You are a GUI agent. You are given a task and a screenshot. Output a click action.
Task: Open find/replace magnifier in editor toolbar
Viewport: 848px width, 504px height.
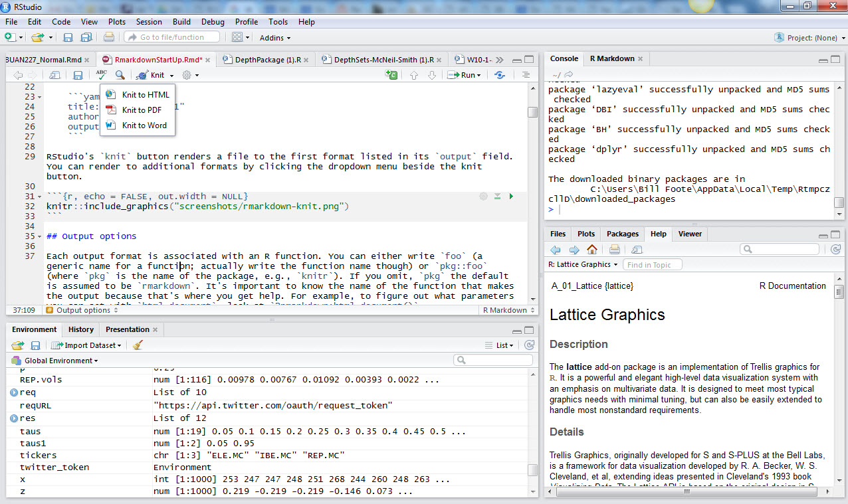[x=120, y=75]
